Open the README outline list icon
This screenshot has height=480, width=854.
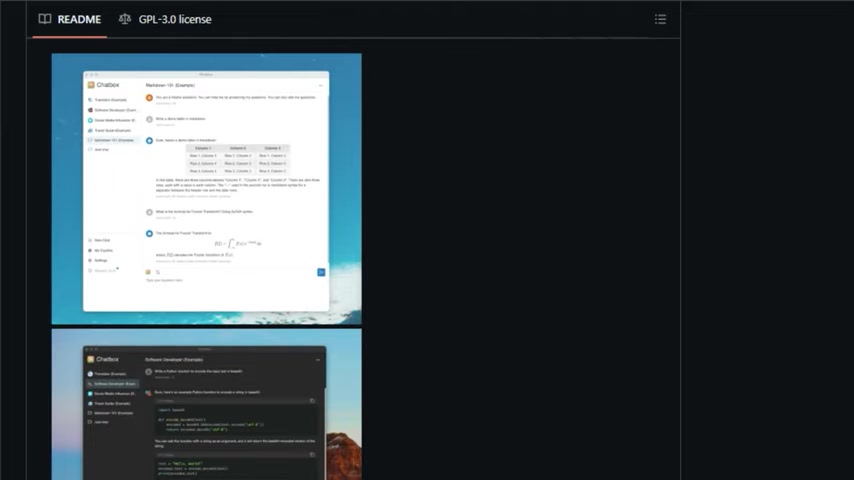coord(660,20)
